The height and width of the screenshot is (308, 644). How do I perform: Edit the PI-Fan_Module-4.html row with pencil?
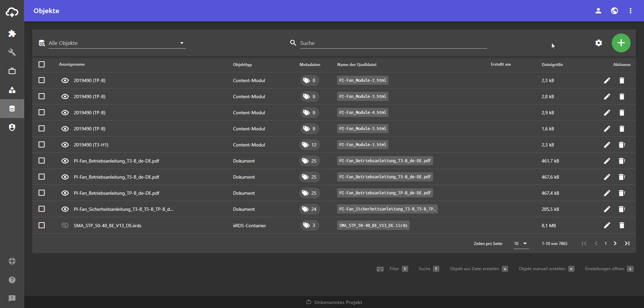(x=607, y=113)
